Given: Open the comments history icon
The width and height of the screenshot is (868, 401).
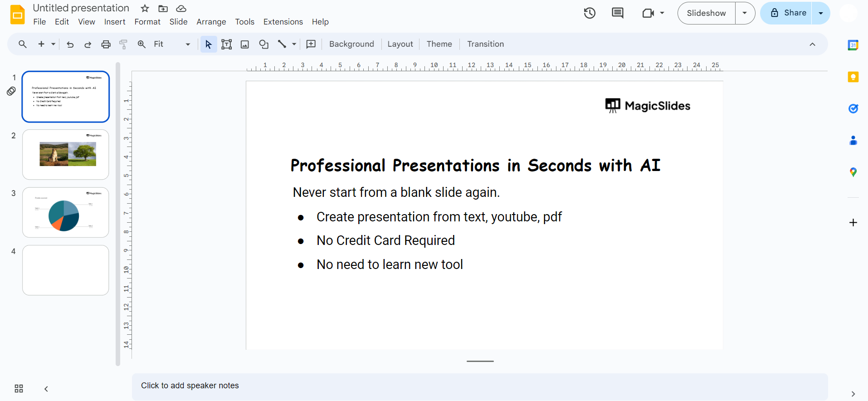Looking at the screenshot, I should (618, 13).
